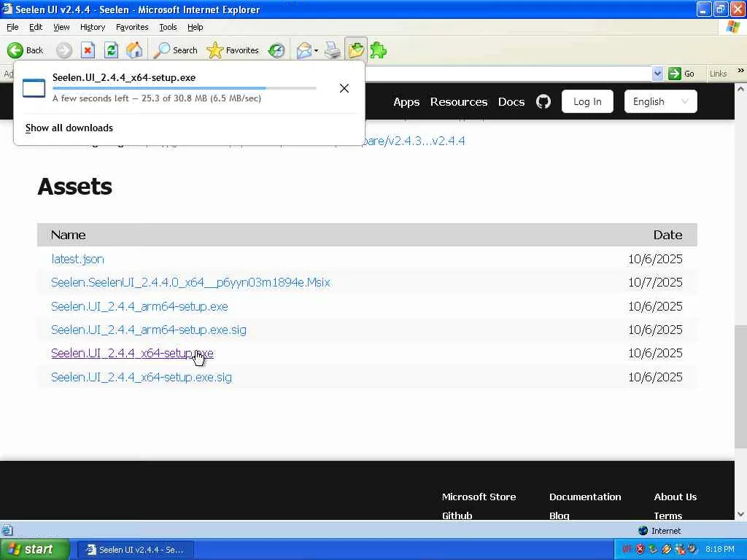Open the Edit menu
The width and height of the screenshot is (747, 560).
(x=36, y=27)
